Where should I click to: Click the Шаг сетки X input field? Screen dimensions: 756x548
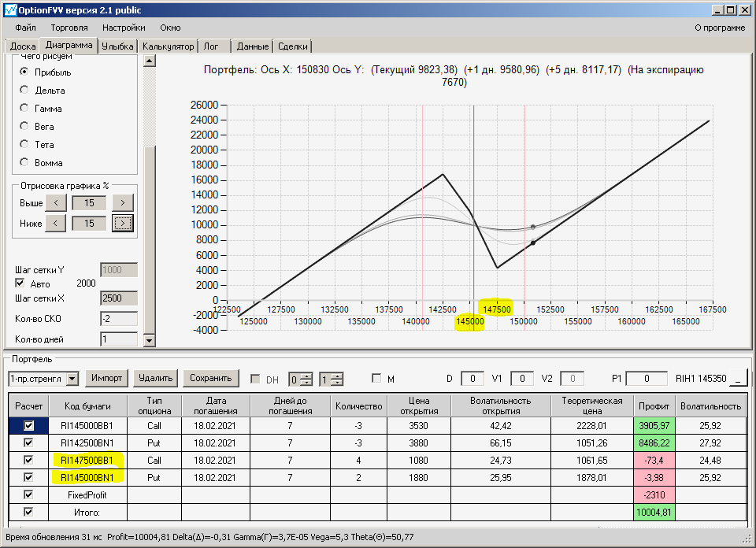pos(119,298)
